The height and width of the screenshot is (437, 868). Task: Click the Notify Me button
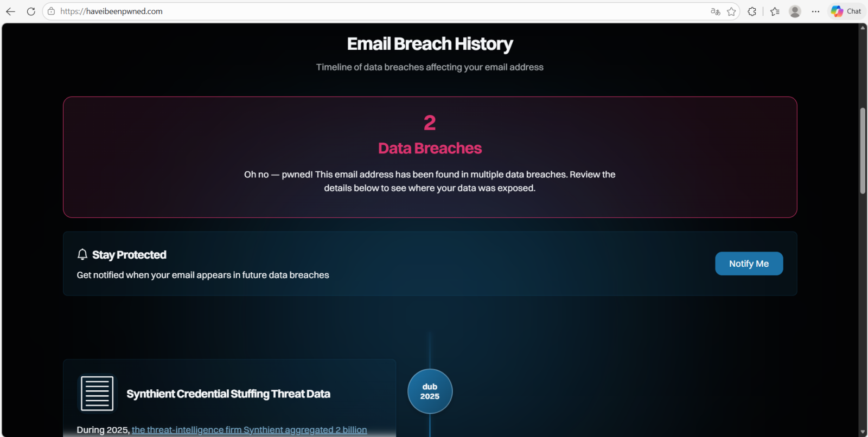(749, 264)
